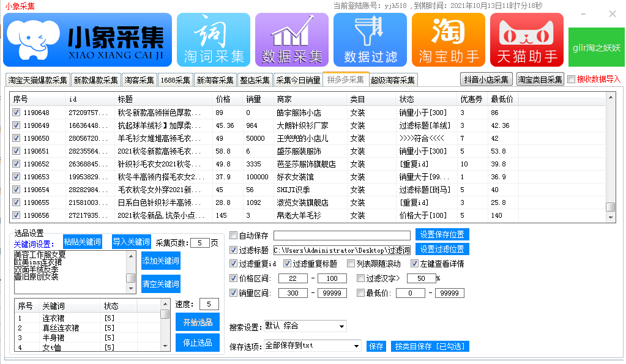Click the 设置保存位置 button
The width and height of the screenshot is (626, 364).
click(x=442, y=234)
